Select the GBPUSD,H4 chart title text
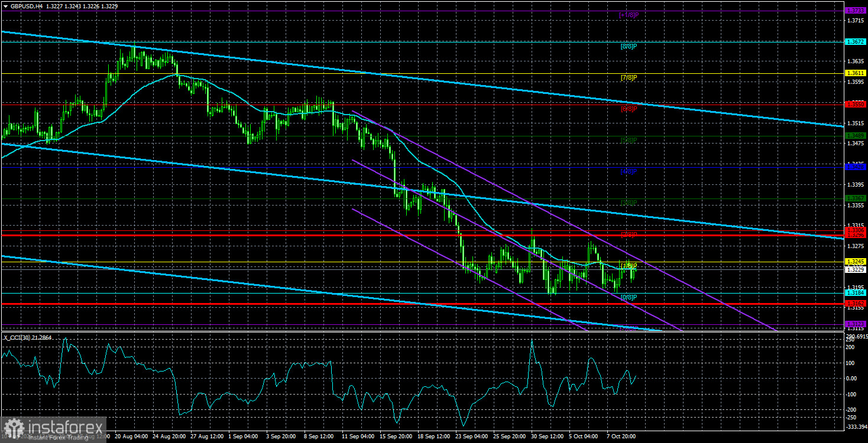This screenshot has height=443, width=868. pos(27,6)
